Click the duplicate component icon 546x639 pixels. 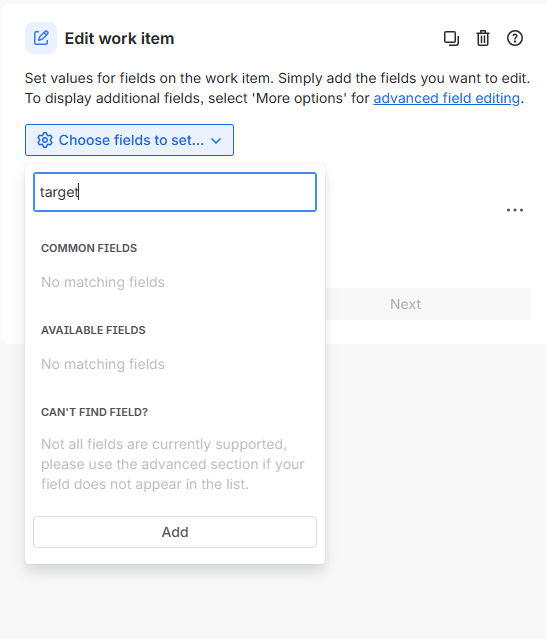tap(451, 38)
